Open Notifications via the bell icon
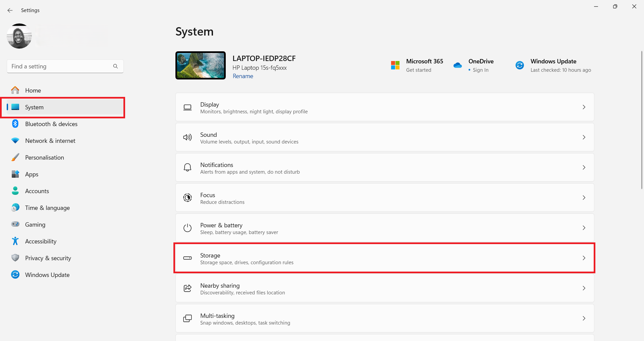Image resolution: width=644 pixels, height=341 pixels. 187,167
